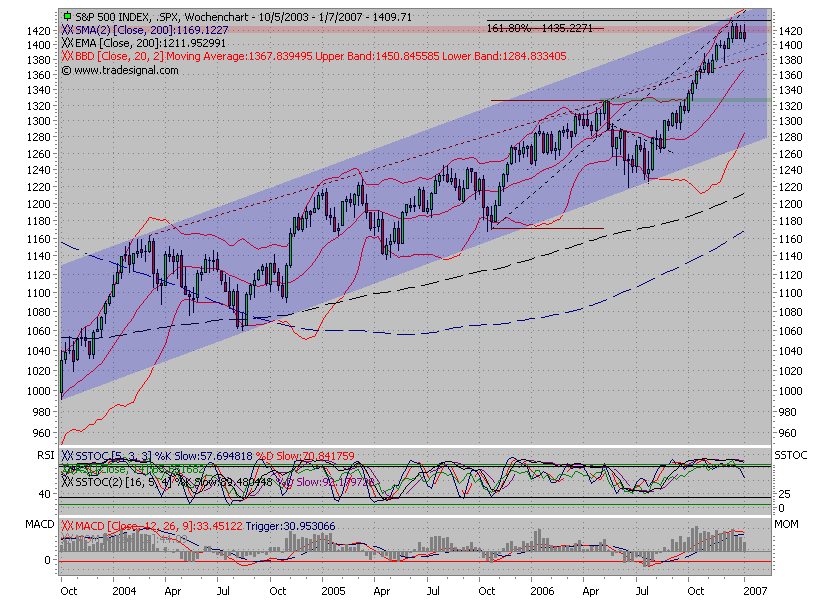Click the MACD panel label on the left
830x608 pixels.
[x=40, y=524]
